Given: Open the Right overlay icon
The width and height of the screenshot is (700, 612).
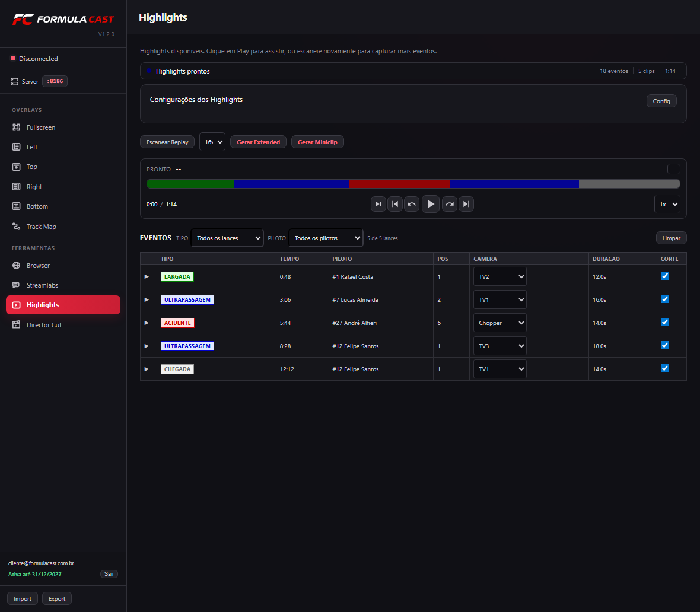Looking at the screenshot, I should (16, 187).
